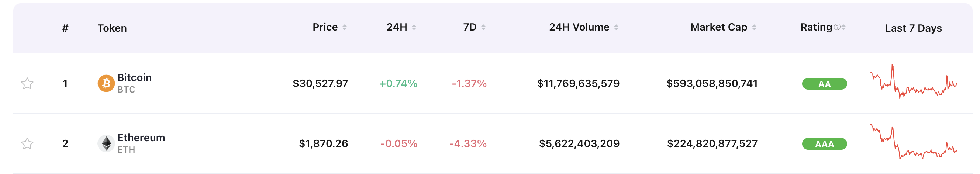
Task: Click the Bitcoin logo icon
Action: (x=106, y=83)
